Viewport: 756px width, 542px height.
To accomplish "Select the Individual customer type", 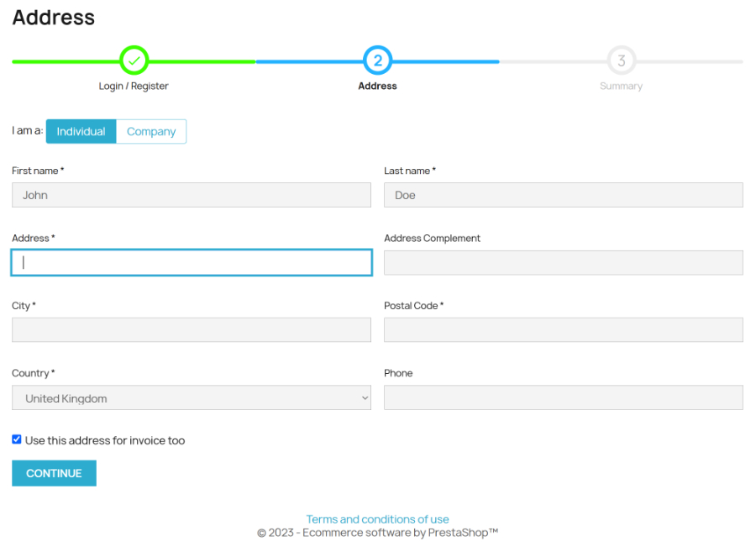I will [x=81, y=131].
